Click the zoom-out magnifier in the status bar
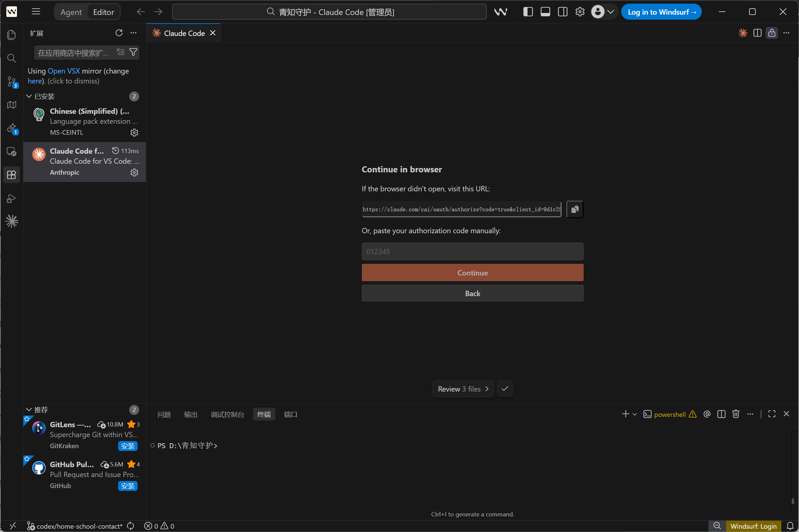The width and height of the screenshot is (799, 532). (x=717, y=526)
